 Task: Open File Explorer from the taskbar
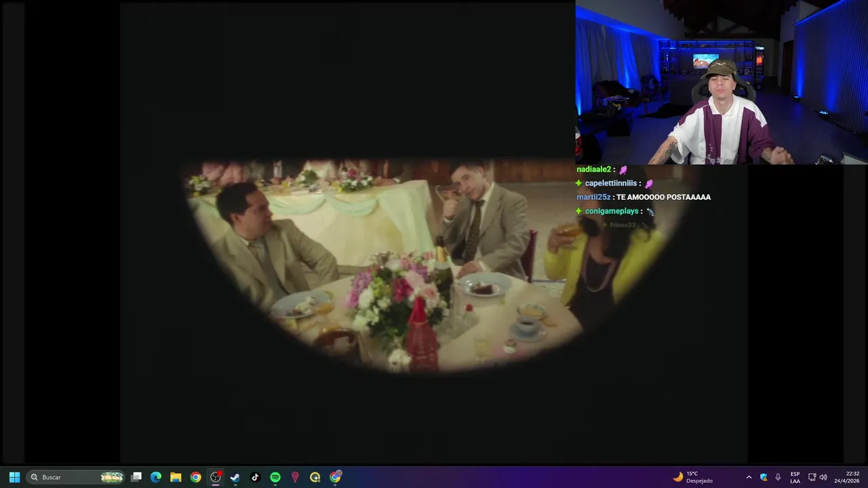click(x=176, y=477)
